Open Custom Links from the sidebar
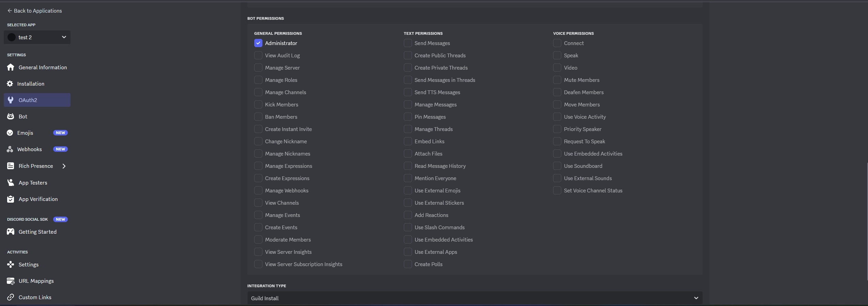Image resolution: width=868 pixels, height=306 pixels. pos(35,297)
